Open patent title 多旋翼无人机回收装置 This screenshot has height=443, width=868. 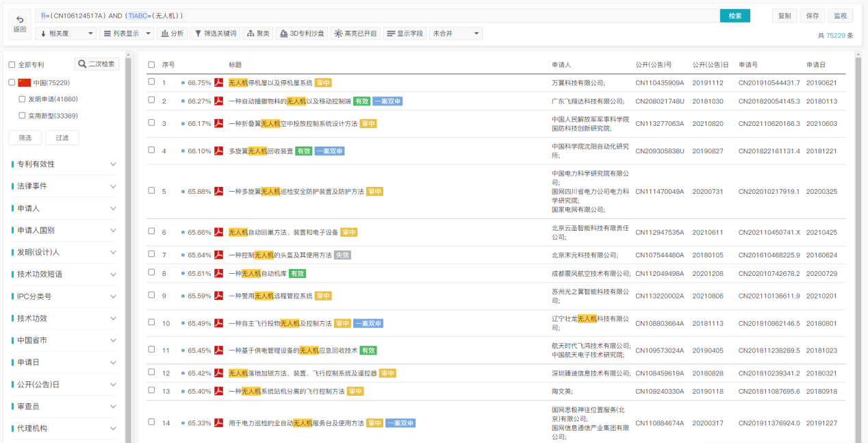pyautogui.click(x=261, y=151)
